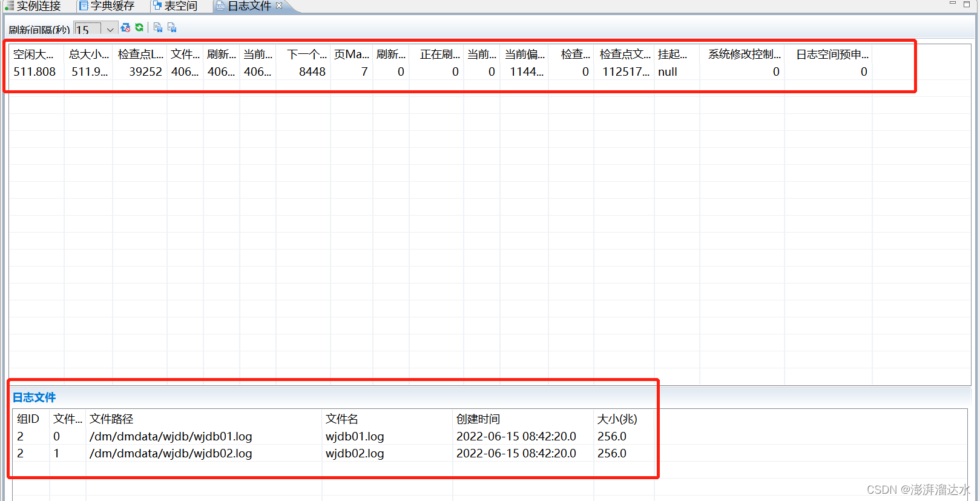Click the 页Ma... column header

[x=352, y=55]
